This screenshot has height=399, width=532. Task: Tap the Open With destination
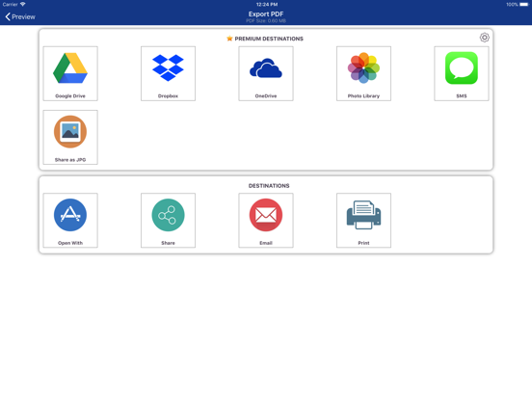click(70, 220)
